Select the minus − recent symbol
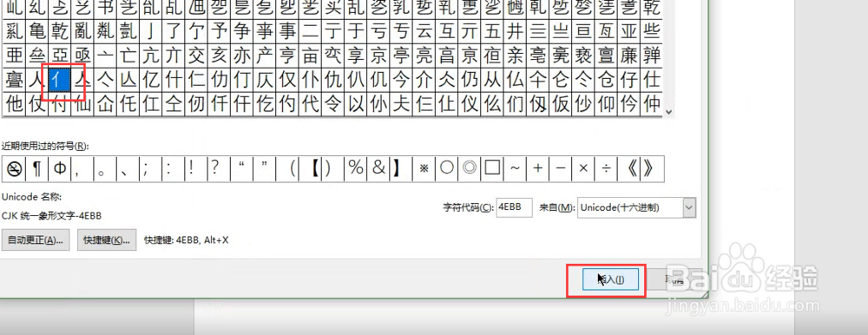 [560, 169]
